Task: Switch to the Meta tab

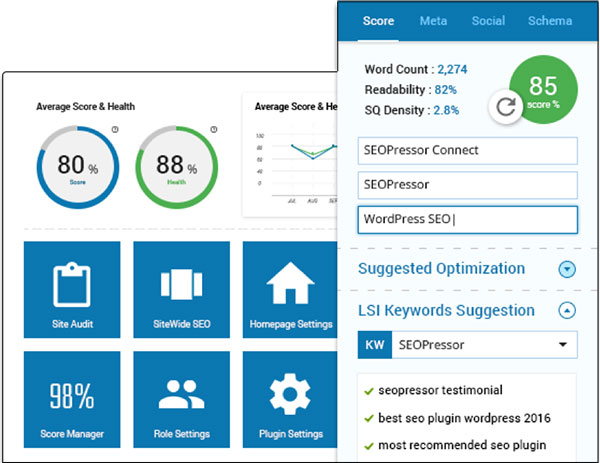Action: 433,21
